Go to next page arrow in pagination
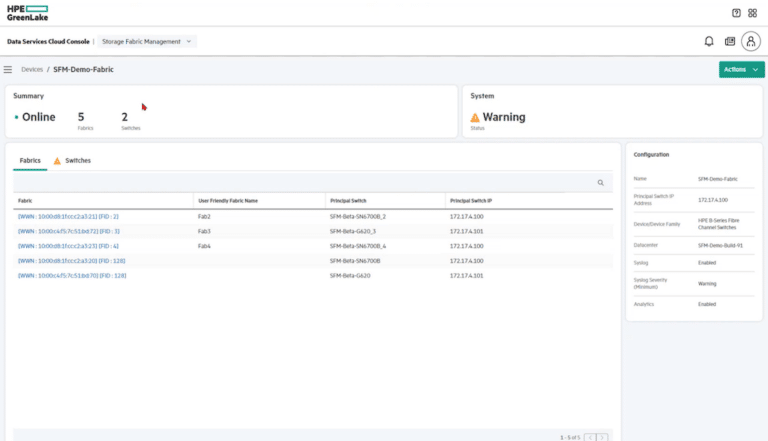This screenshot has height=441, width=768. click(x=602, y=437)
